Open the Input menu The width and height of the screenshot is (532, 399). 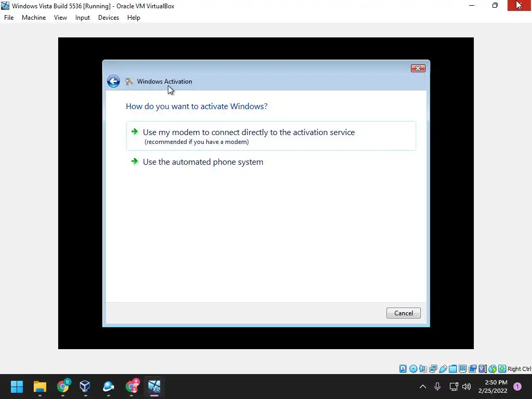pyautogui.click(x=83, y=18)
